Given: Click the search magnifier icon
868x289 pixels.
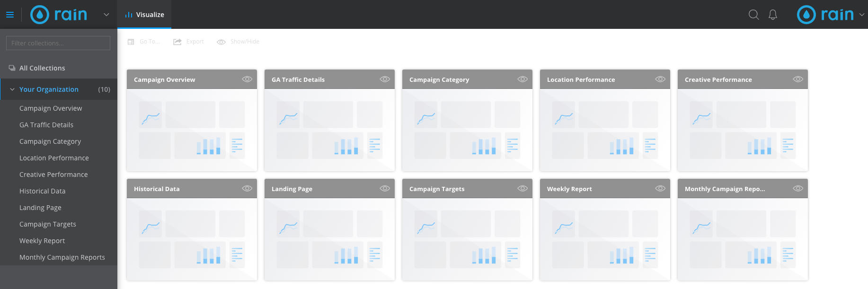Looking at the screenshot, I should coord(753,15).
